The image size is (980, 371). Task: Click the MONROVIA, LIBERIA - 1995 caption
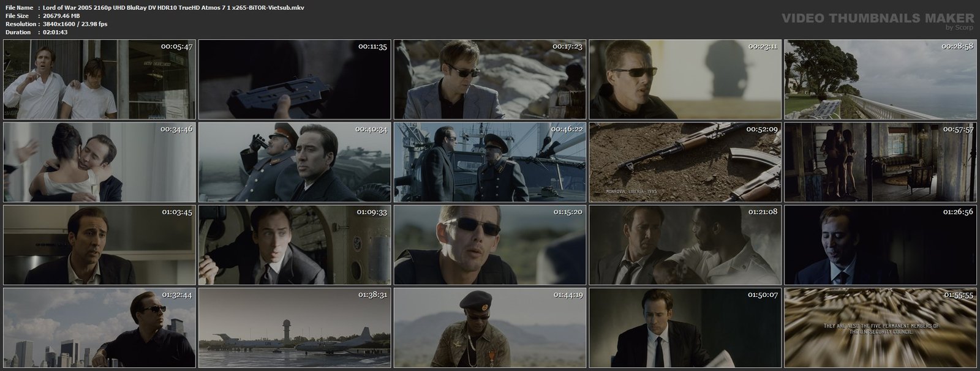tap(631, 192)
